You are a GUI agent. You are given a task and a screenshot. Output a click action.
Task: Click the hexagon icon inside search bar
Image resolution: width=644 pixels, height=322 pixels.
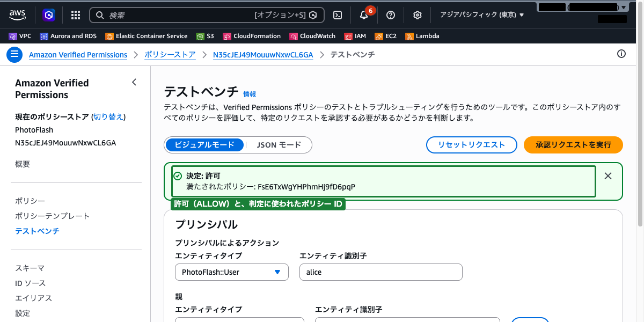tap(313, 15)
